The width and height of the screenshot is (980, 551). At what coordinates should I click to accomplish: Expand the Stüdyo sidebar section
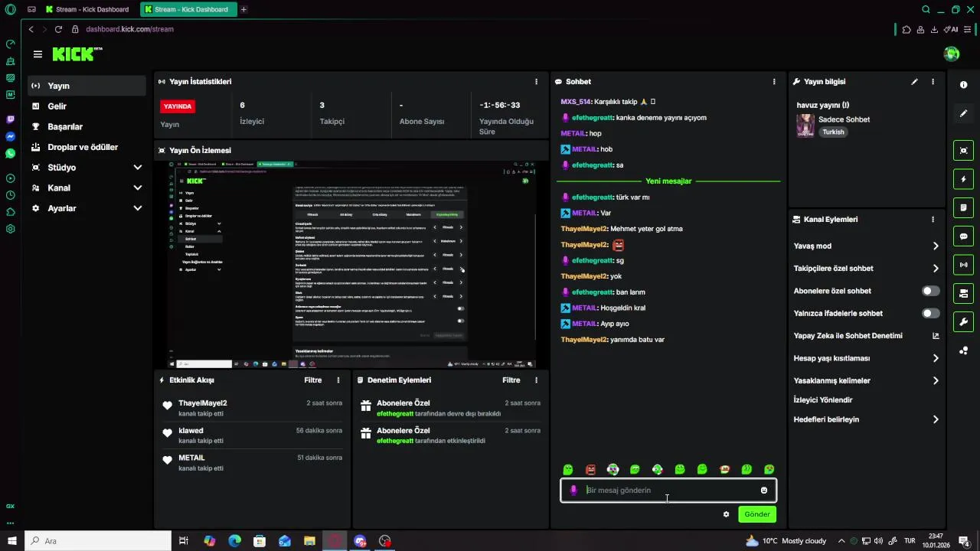click(x=87, y=167)
